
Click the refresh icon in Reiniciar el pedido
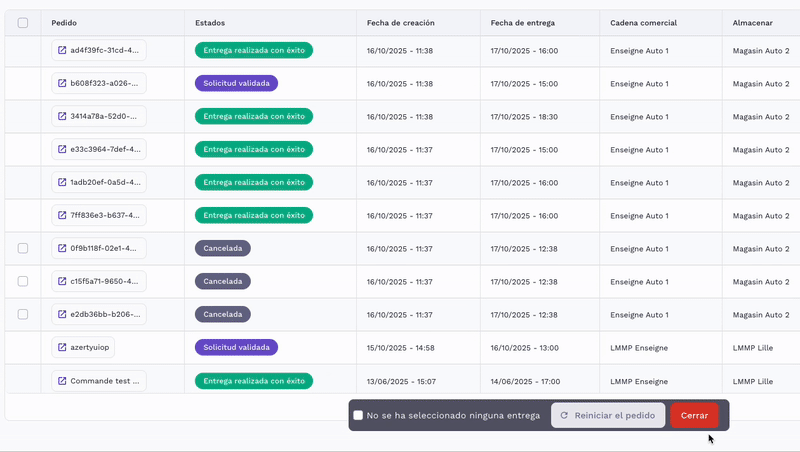coord(564,415)
